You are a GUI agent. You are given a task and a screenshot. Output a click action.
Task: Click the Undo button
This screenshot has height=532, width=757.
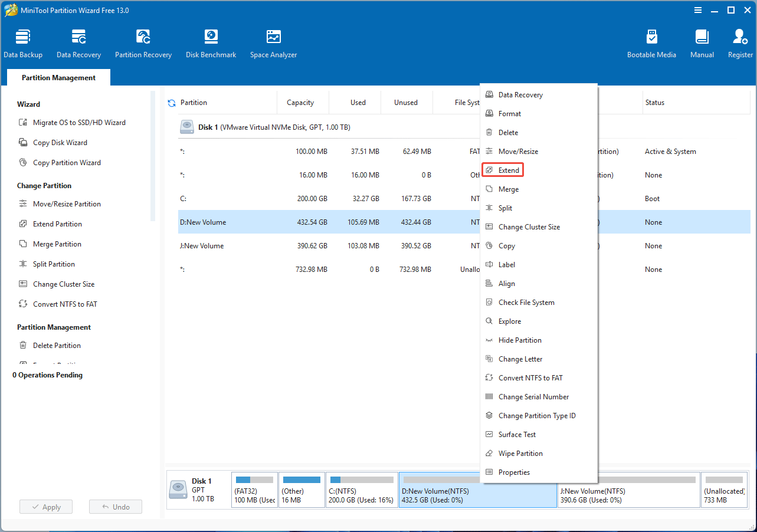[115, 506]
